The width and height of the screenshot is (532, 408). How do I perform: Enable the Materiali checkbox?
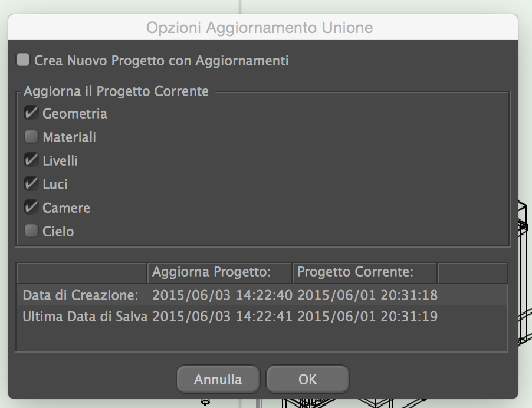31,137
